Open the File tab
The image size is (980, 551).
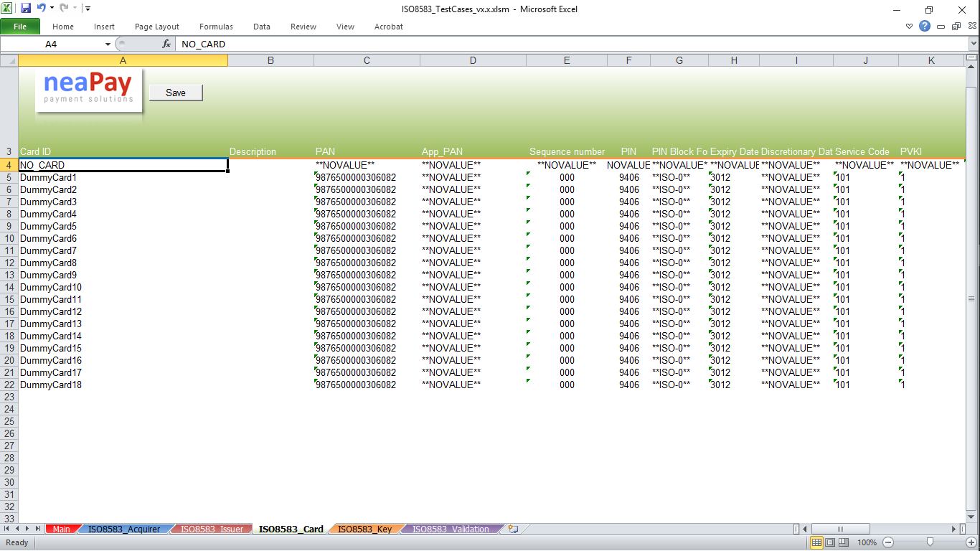20,27
